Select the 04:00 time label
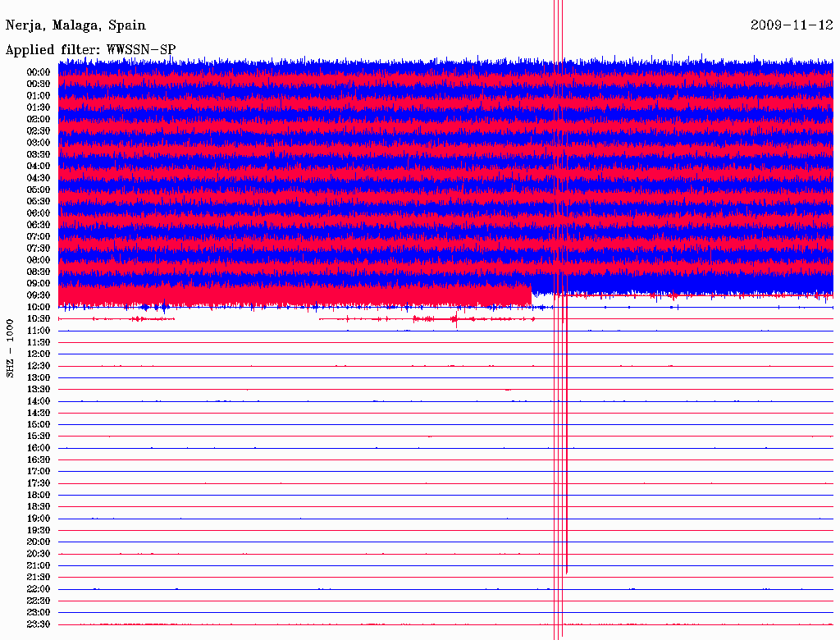840x640 pixels. [39, 167]
